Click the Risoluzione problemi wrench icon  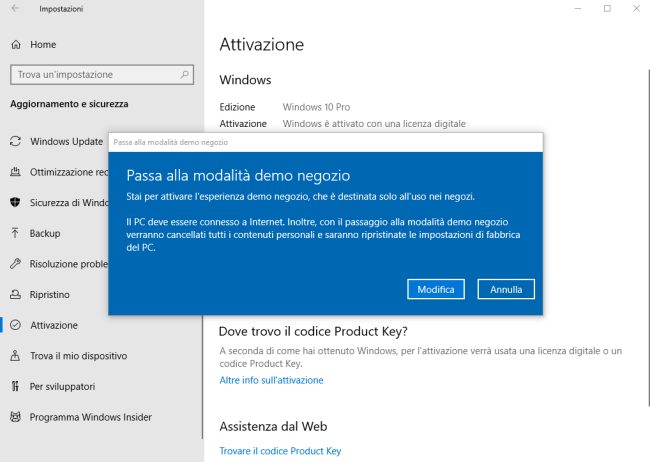[x=15, y=264]
